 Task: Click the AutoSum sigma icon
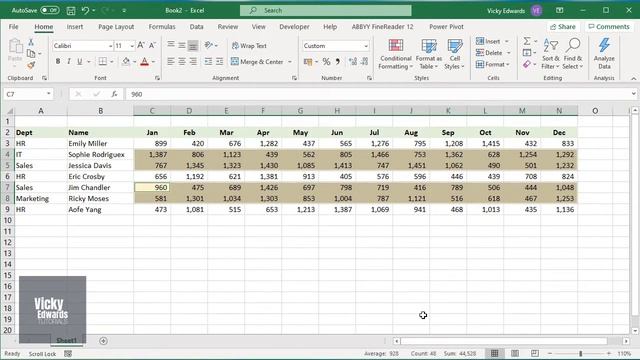[x=527, y=41]
